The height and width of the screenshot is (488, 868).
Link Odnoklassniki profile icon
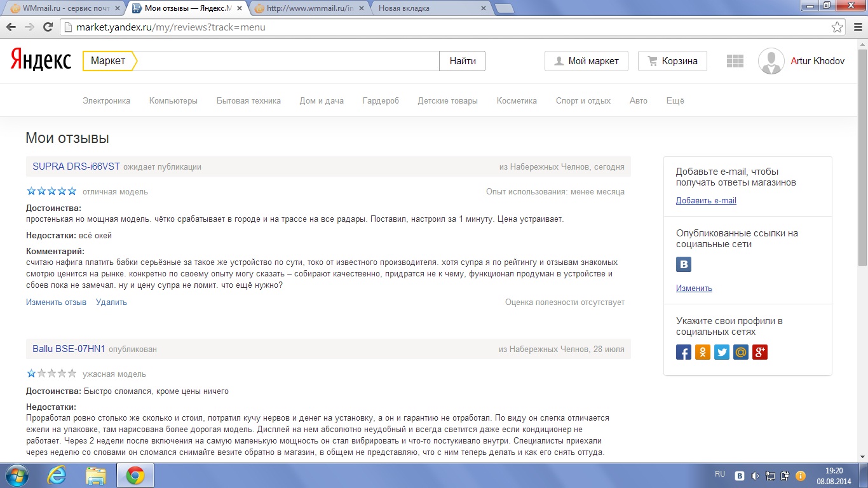pos(703,352)
